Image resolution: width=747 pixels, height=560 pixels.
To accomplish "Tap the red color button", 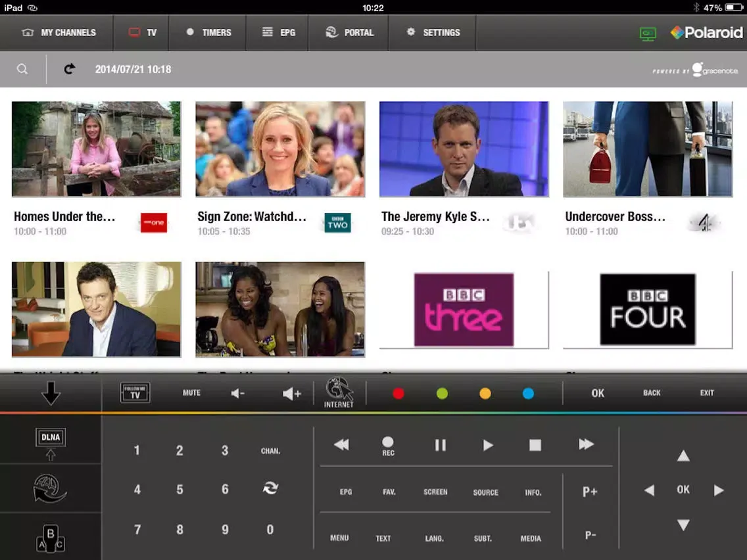I will pos(398,393).
